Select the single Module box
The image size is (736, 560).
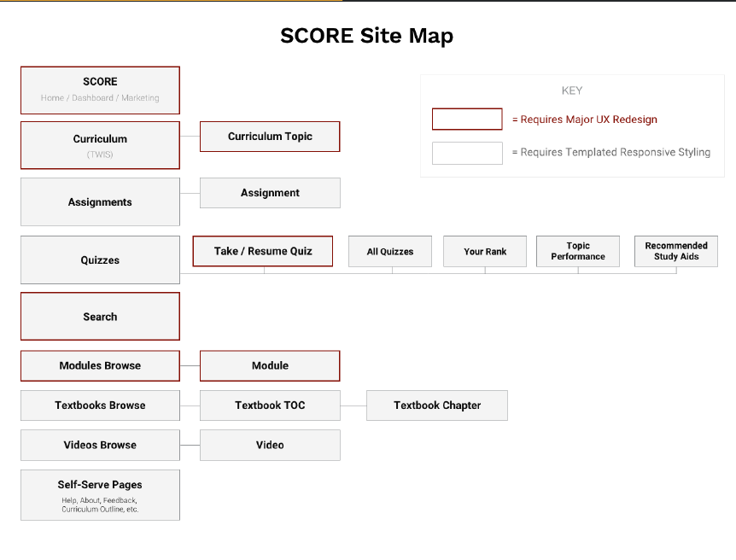tap(270, 365)
